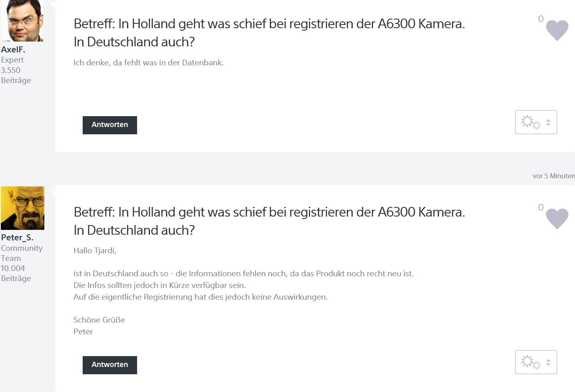The image size is (575, 392).
Task: Open the Peter_S username link
Action: tap(17, 238)
